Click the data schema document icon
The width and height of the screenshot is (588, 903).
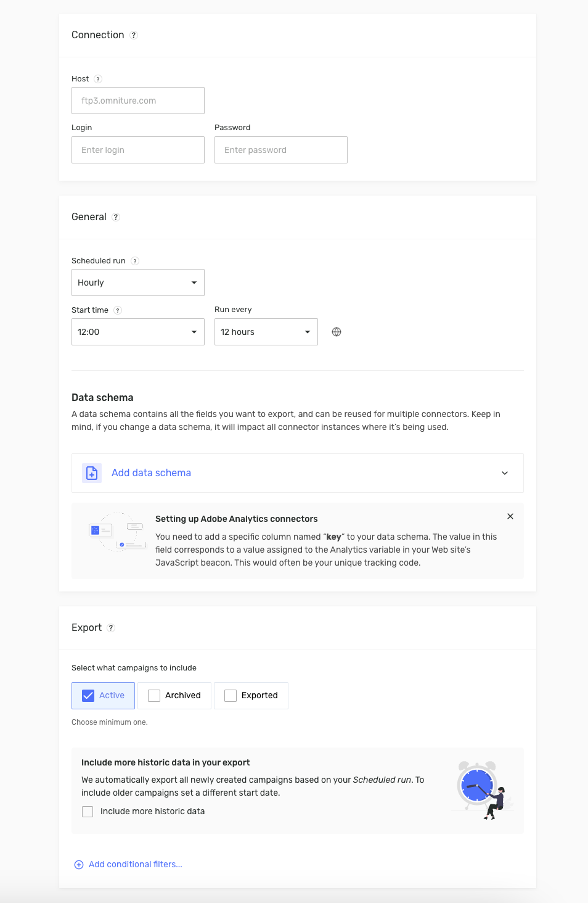coord(91,472)
